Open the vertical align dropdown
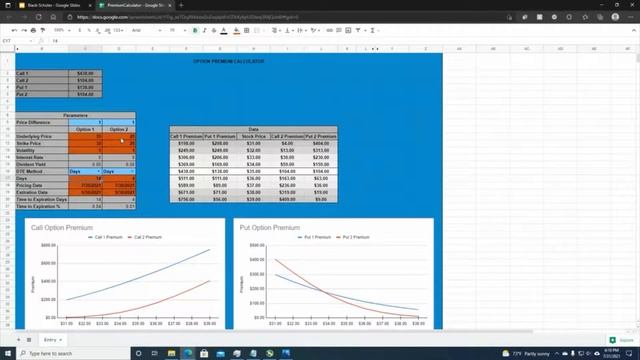Viewport: 640px width, 360px height. tap(288, 31)
